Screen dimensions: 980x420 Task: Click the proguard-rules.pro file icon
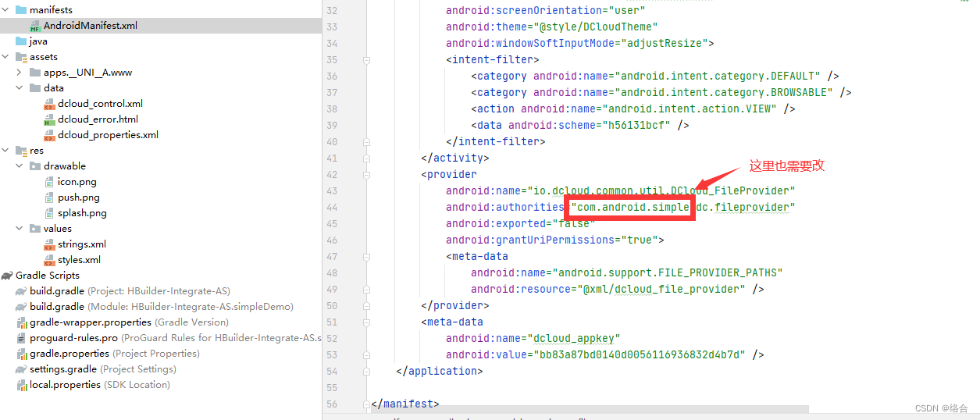pyautogui.click(x=22, y=338)
